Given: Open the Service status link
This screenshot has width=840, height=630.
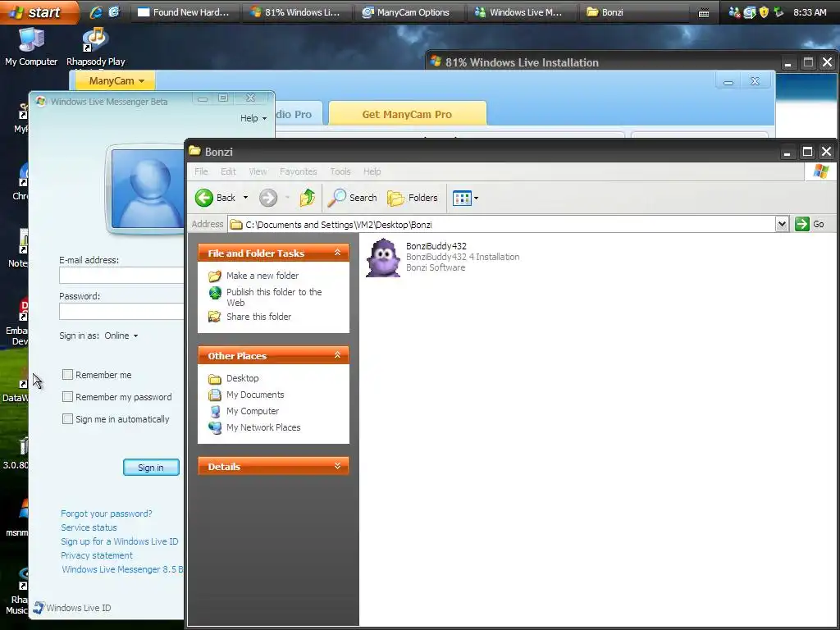Looking at the screenshot, I should point(89,527).
